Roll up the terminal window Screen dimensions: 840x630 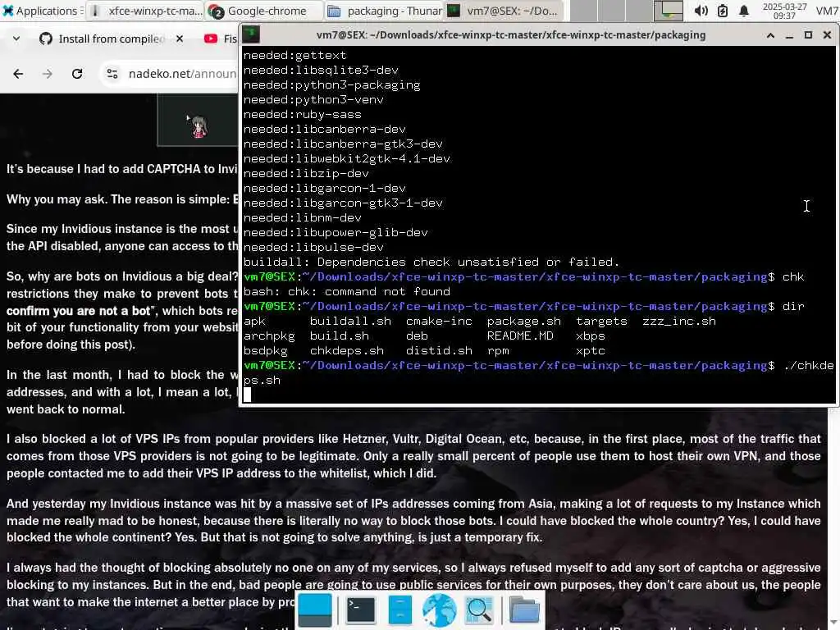tap(770, 35)
